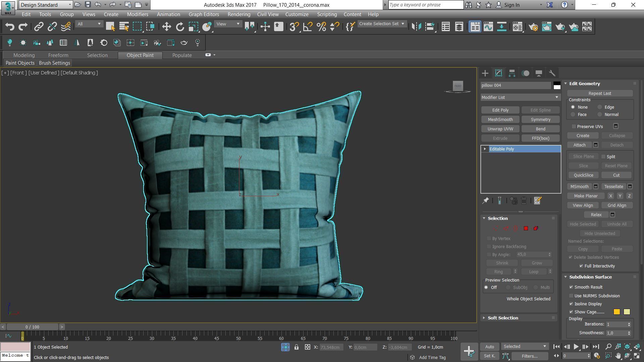Image resolution: width=644 pixels, height=362 pixels.
Task: Open the Modifiers menu
Action: [x=138, y=14]
